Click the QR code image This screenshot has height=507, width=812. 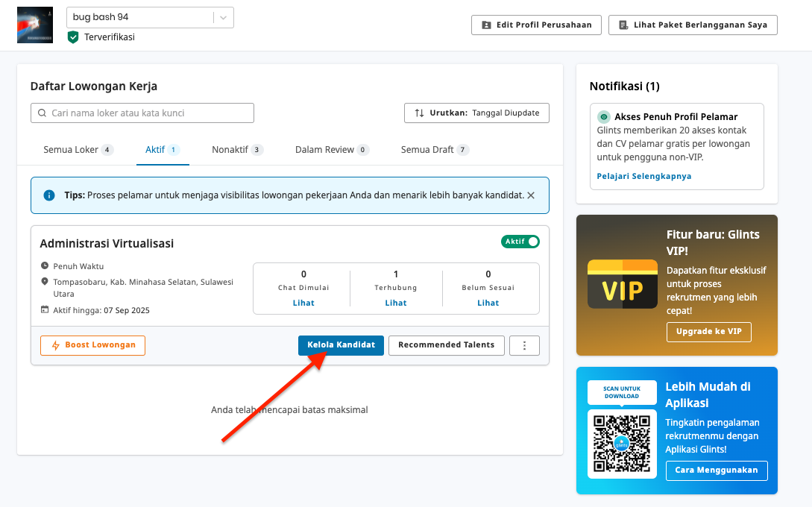click(622, 444)
